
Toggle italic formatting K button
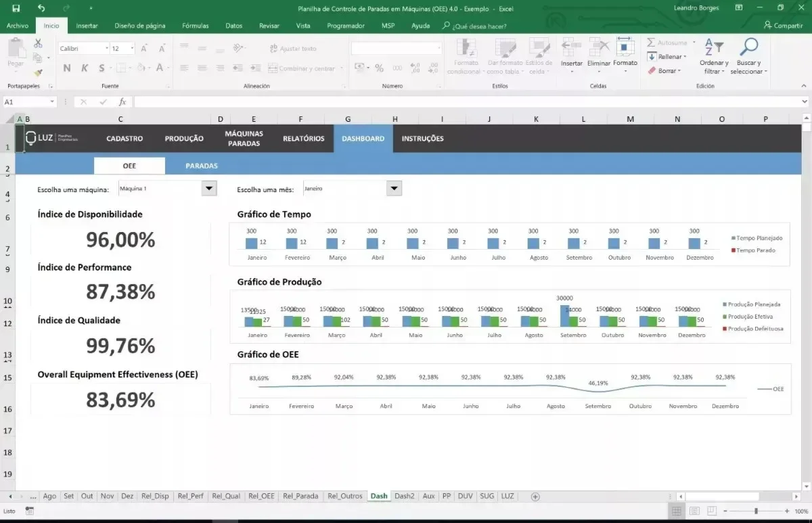85,68
